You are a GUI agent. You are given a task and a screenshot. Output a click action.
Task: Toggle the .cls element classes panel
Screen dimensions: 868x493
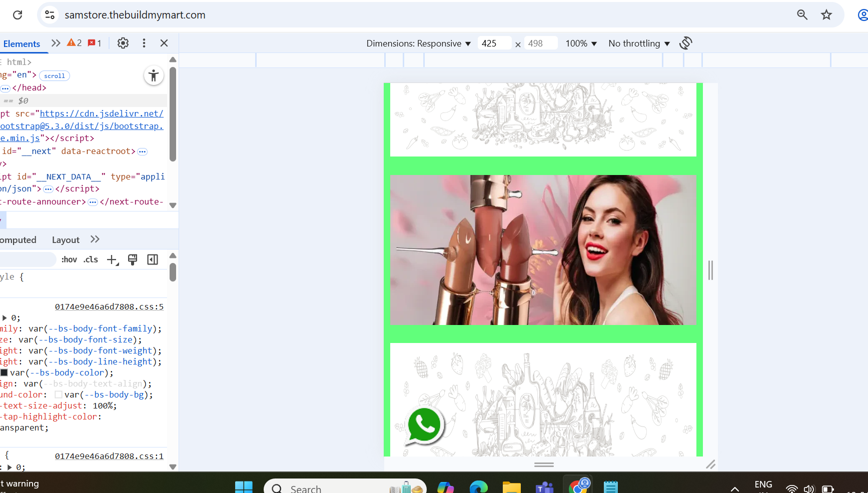click(x=91, y=259)
